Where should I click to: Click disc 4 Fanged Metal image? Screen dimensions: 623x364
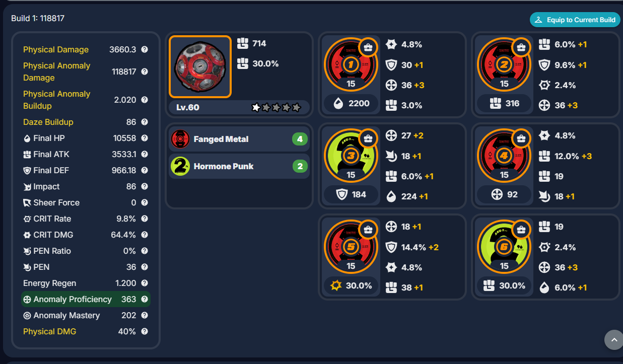504,156
